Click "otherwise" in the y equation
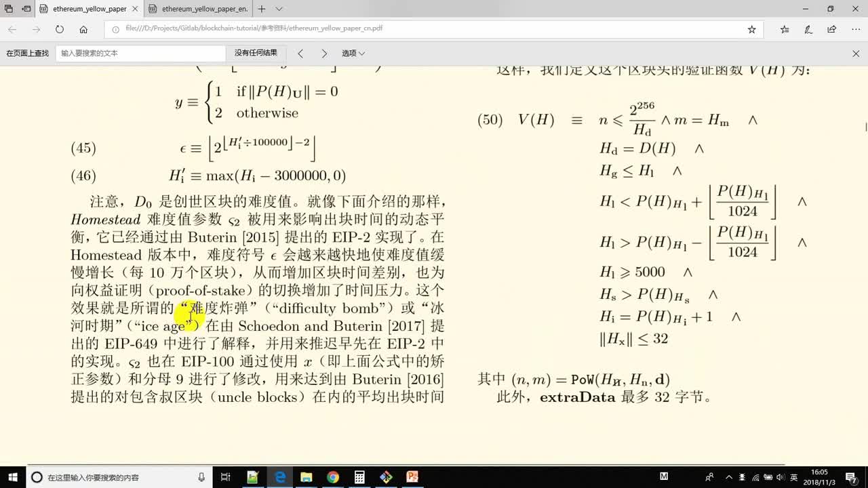Viewport: 868px width, 488px height. 267,113
